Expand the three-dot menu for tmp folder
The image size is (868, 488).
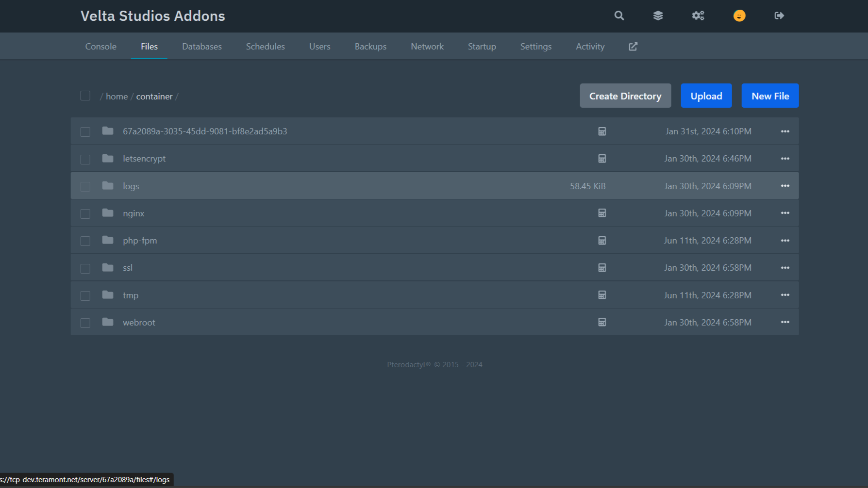pyautogui.click(x=785, y=295)
